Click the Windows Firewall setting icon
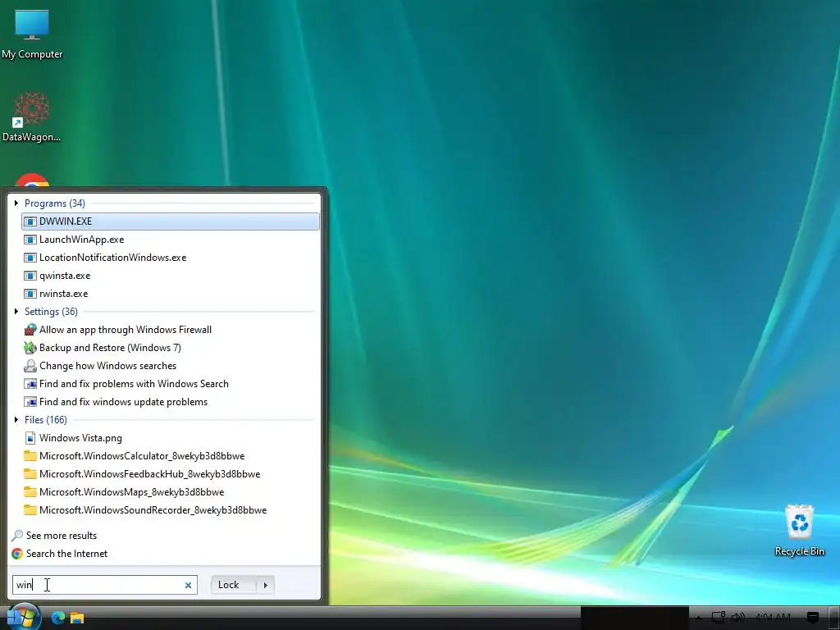 point(30,330)
